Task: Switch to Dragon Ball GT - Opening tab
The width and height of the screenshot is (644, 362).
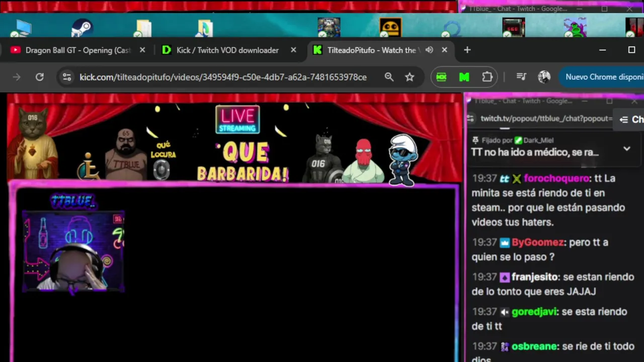Action: 78,50
